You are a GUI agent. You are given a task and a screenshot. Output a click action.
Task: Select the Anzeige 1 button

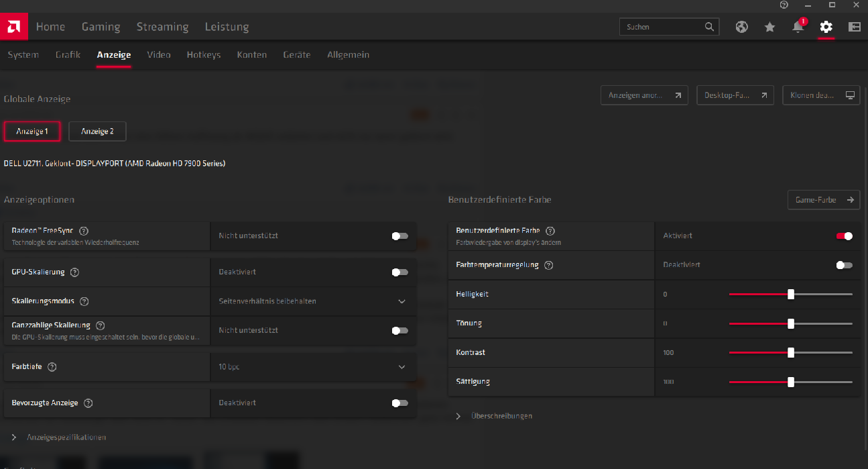(32, 132)
